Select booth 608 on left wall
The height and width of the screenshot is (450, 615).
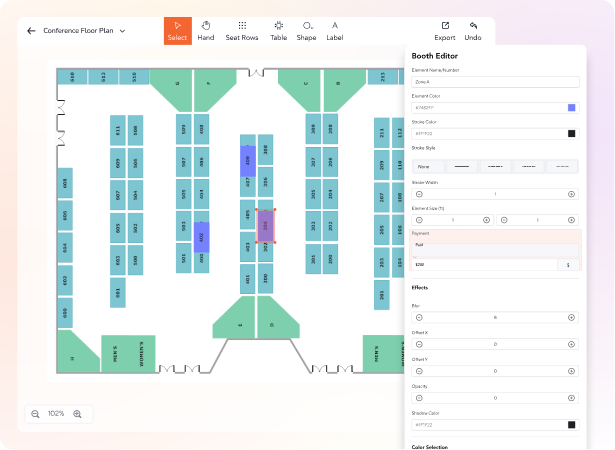pos(65,183)
